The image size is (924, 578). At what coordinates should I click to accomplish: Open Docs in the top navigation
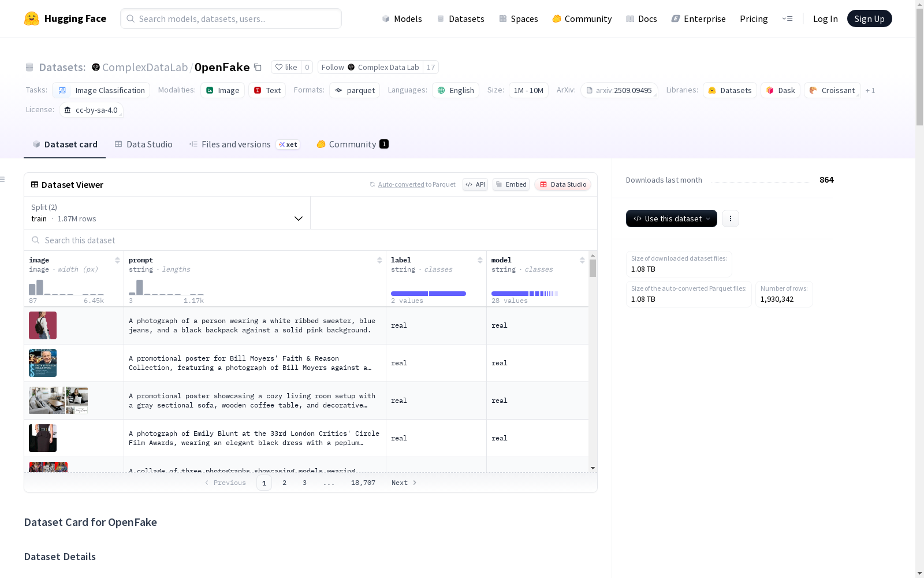coord(642,18)
